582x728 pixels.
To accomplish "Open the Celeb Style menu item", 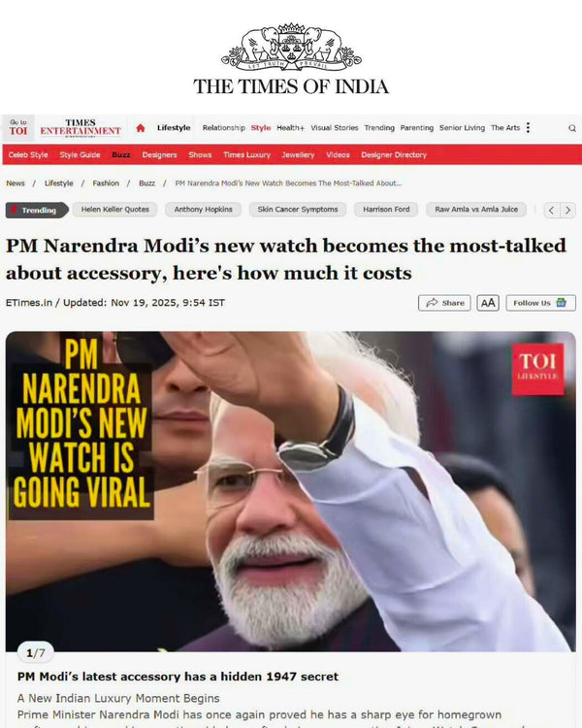I will [x=28, y=154].
